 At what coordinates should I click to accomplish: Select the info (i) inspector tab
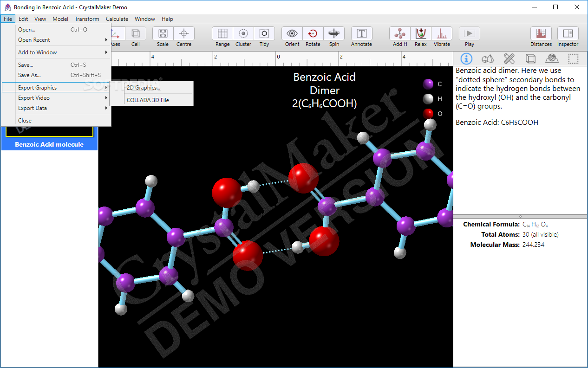[466, 58]
